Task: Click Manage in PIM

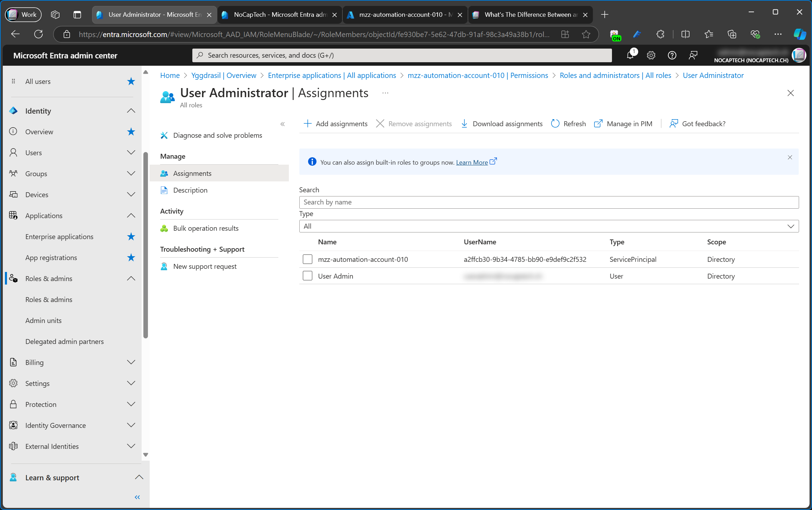Action: click(x=623, y=124)
